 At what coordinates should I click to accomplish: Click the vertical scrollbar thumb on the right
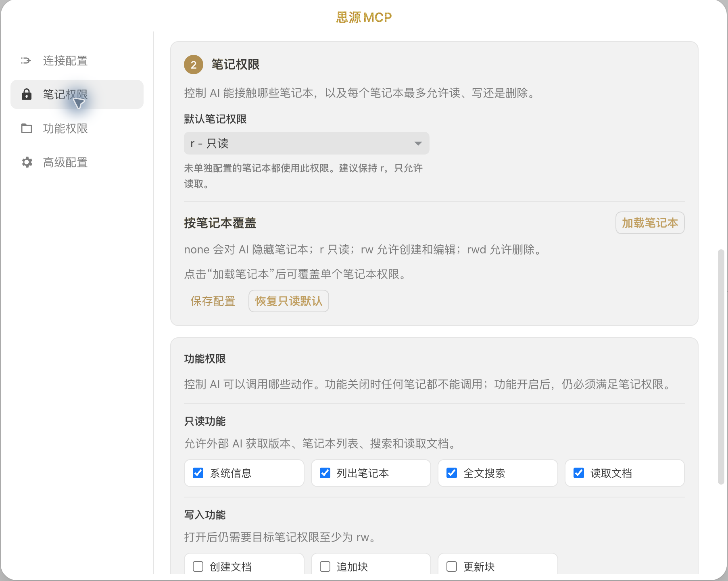(721, 367)
